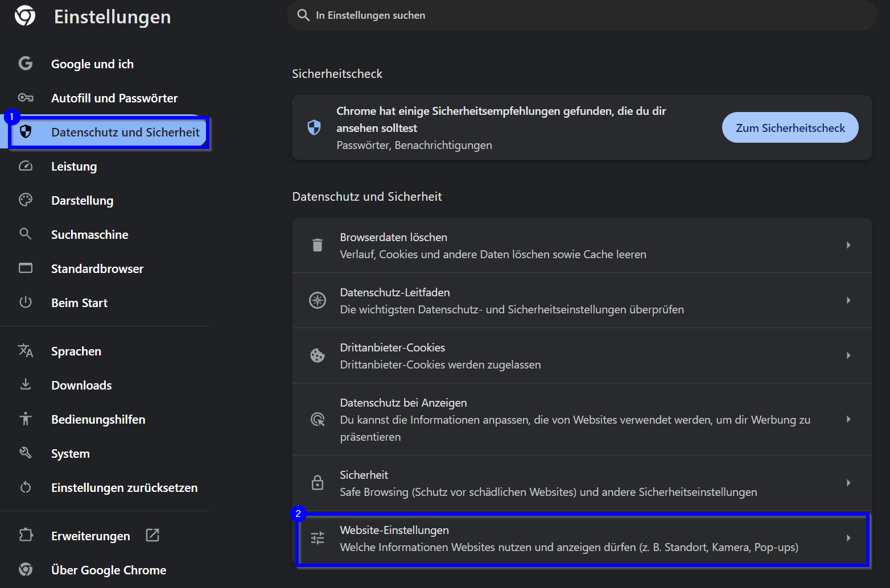Click the palette icon for Darstellung
Viewport: 890px width, 588px height.
coord(26,200)
